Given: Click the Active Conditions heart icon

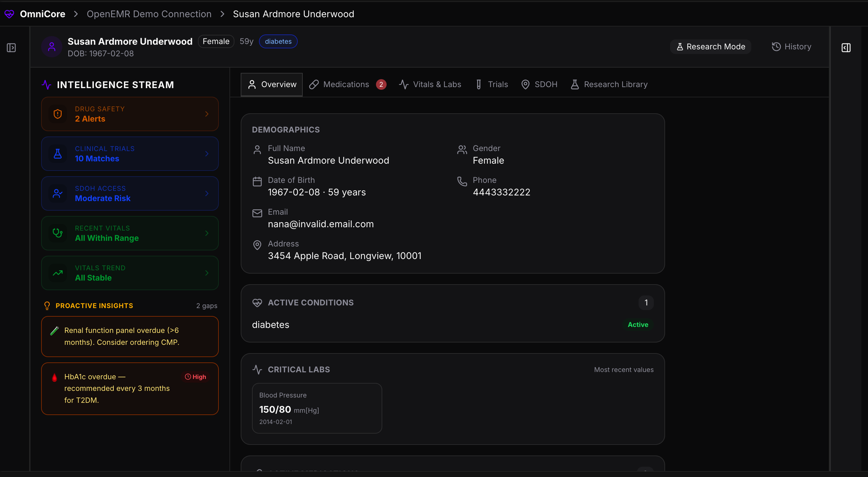Looking at the screenshot, I should [x=257, y=303].
